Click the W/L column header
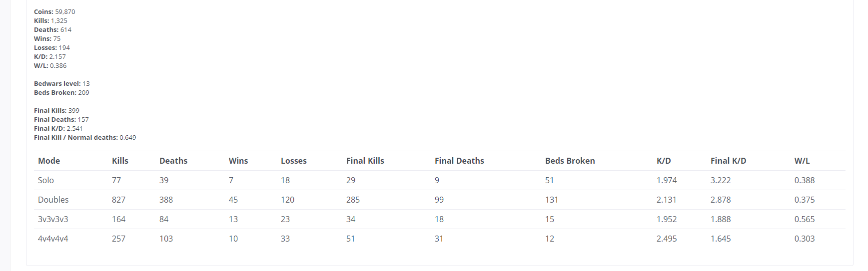Screen dimensions: 868x271 click(802, 161)
